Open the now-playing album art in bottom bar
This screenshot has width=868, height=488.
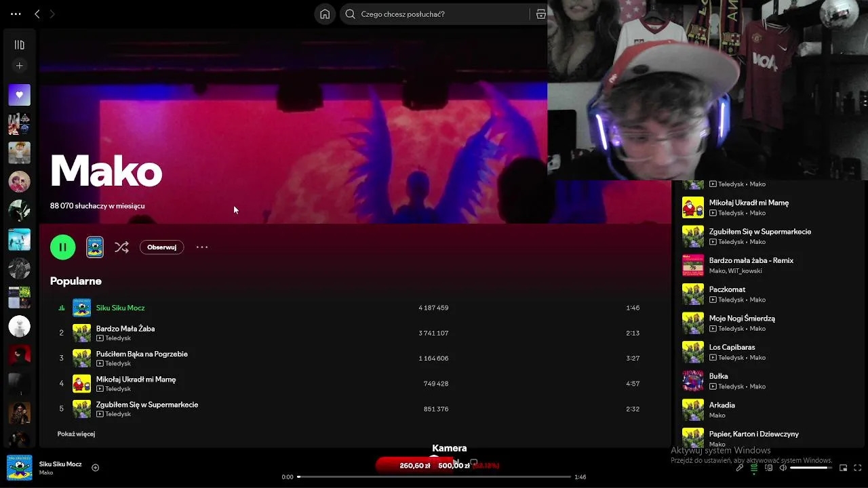pyautogui.click(x=19, y=468)
